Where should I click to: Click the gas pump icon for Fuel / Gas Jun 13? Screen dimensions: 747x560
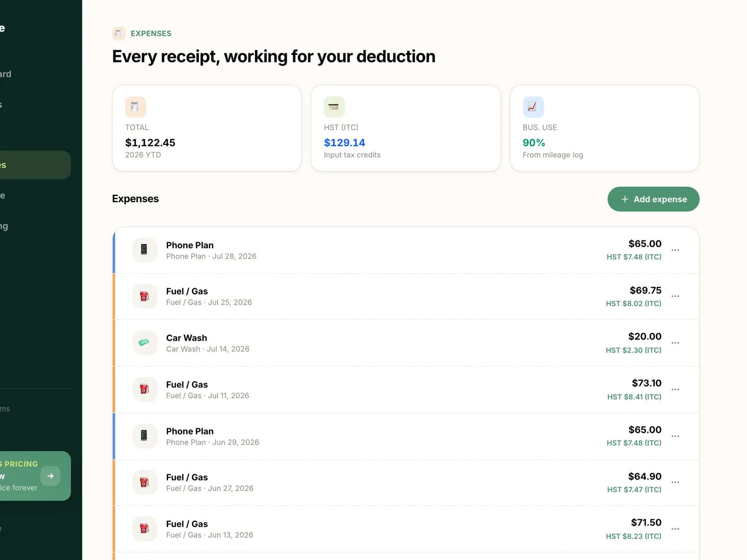point(145,529)
